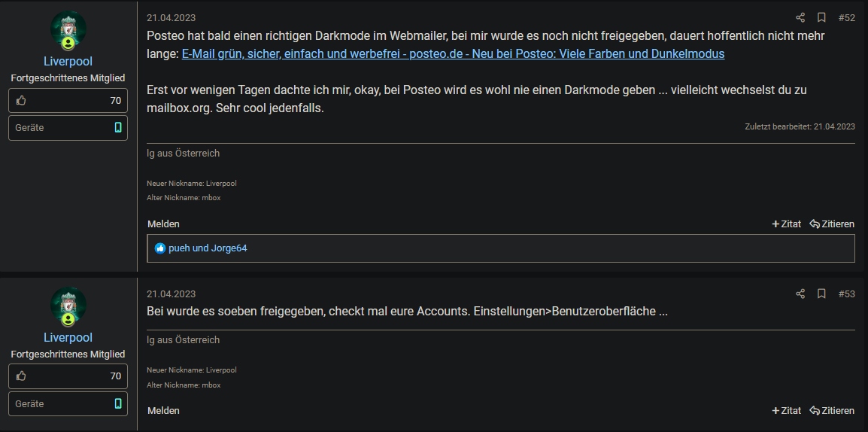The height and width of the screenshot is (432, 868).
Task: View users who liked post #52
Action: (x=208, y=248)
